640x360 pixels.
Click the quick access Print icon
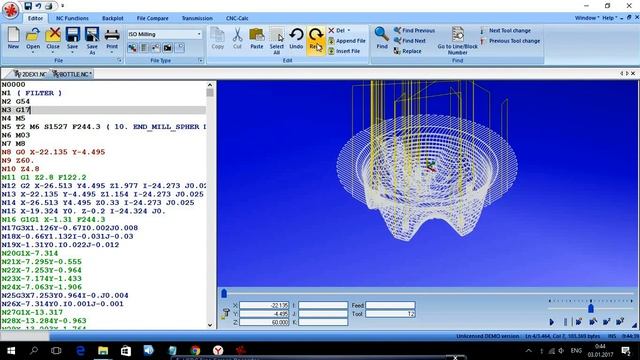point(49,6)
